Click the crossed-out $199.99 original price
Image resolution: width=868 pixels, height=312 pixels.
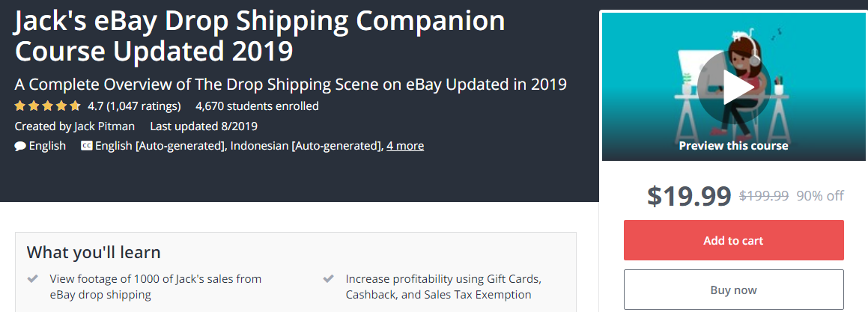(x=764, y=195)
